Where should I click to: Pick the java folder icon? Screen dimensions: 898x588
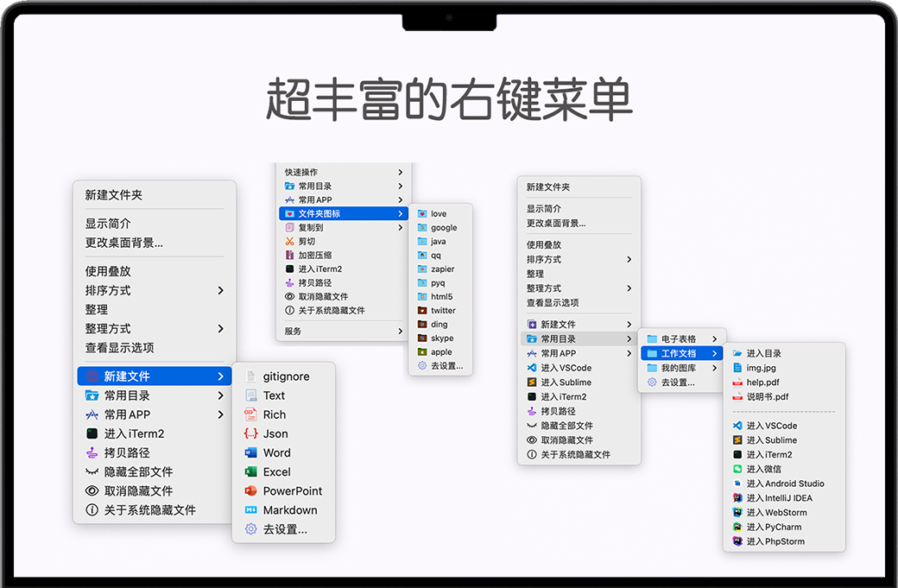[422, 241]
